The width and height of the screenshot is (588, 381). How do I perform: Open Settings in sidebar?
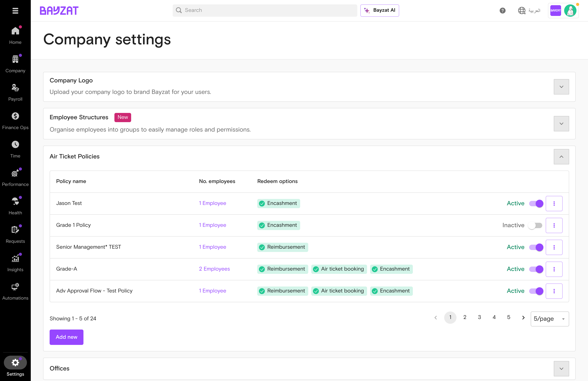click(15, 366)
